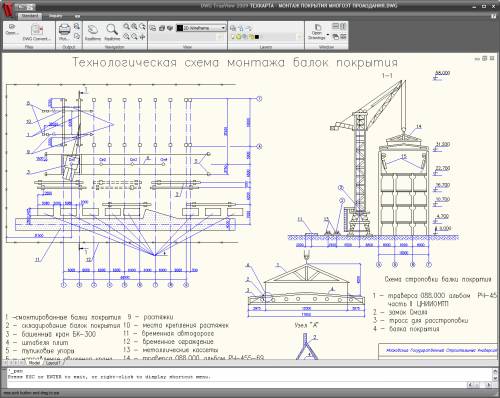Open the Layer Properties manager icon
500x398 pixels.
pos(233,28)
